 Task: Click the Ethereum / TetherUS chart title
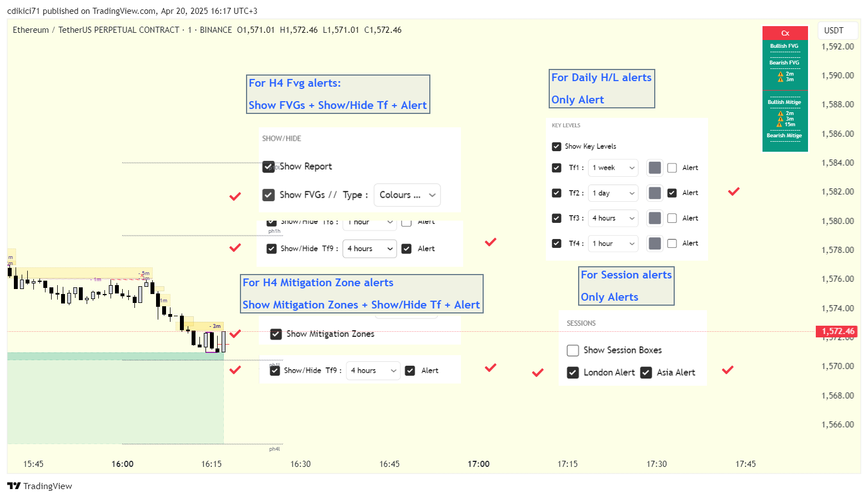96,30
